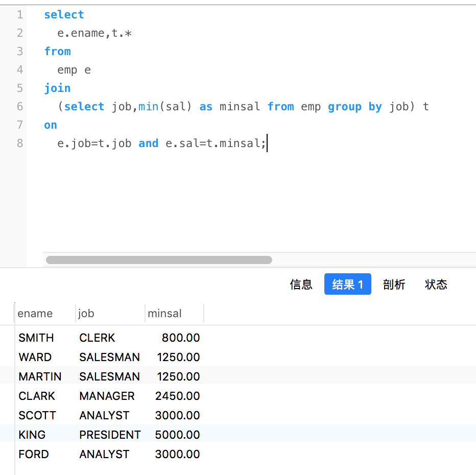Viewport: 476px width, 475px height.
Task: Click SALESMAN in the MARTIN row
Action: click(109, 376)
